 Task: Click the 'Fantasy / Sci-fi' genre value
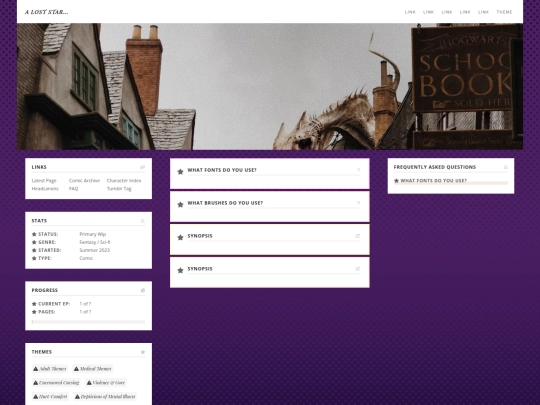click(x=95, y=242)
